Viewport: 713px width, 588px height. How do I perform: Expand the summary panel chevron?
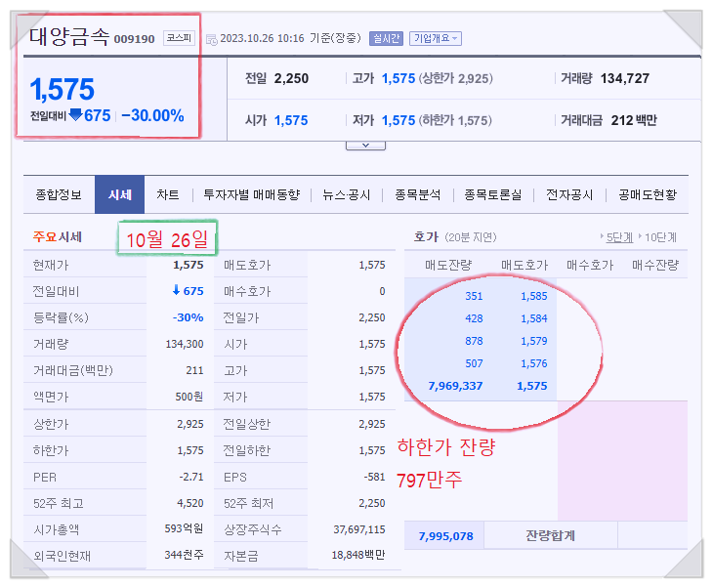tap(365, 146)
